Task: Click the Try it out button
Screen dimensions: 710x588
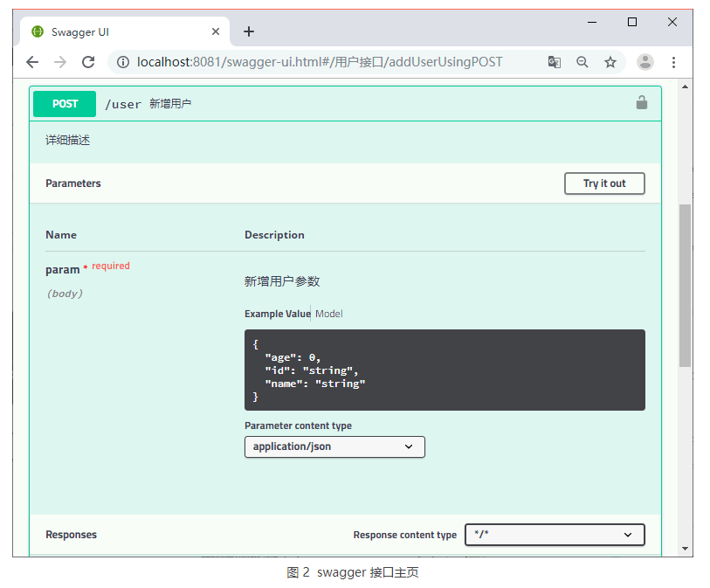Action: (604, 183)
